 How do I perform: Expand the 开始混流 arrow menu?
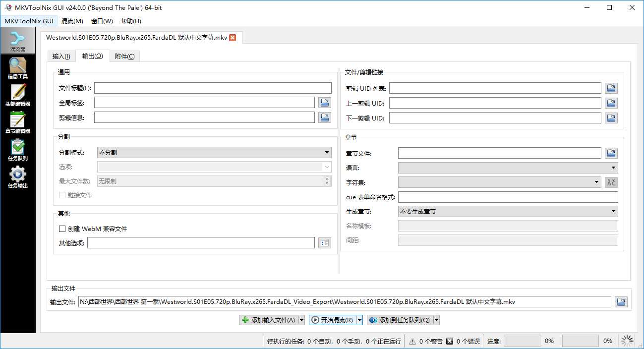360,320
